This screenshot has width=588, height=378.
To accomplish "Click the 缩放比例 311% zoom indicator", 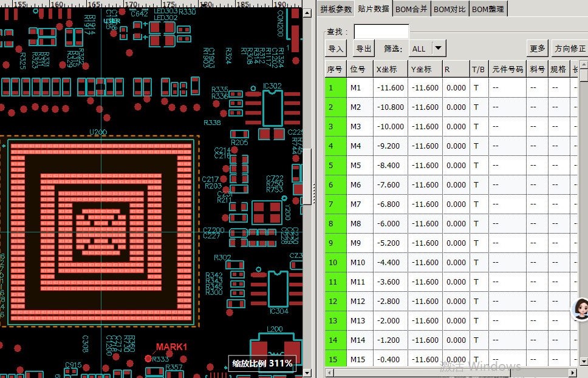I will tap(262, 363).
